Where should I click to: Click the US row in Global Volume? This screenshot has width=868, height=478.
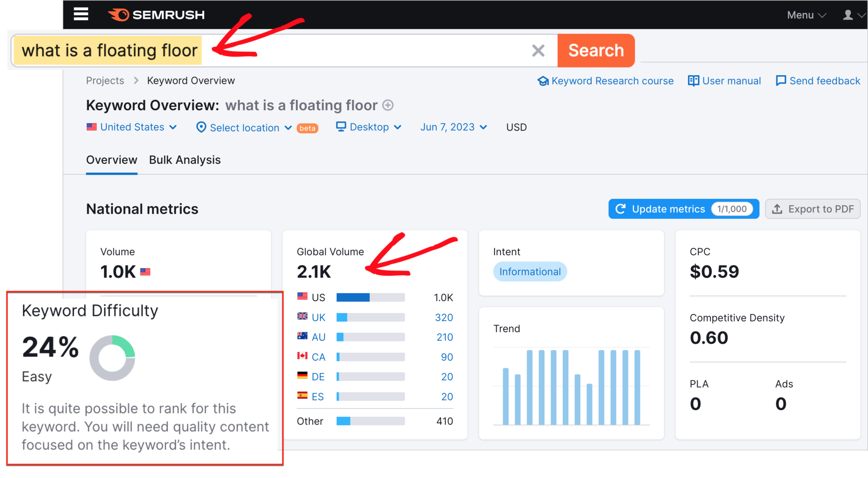click(375, 297)
